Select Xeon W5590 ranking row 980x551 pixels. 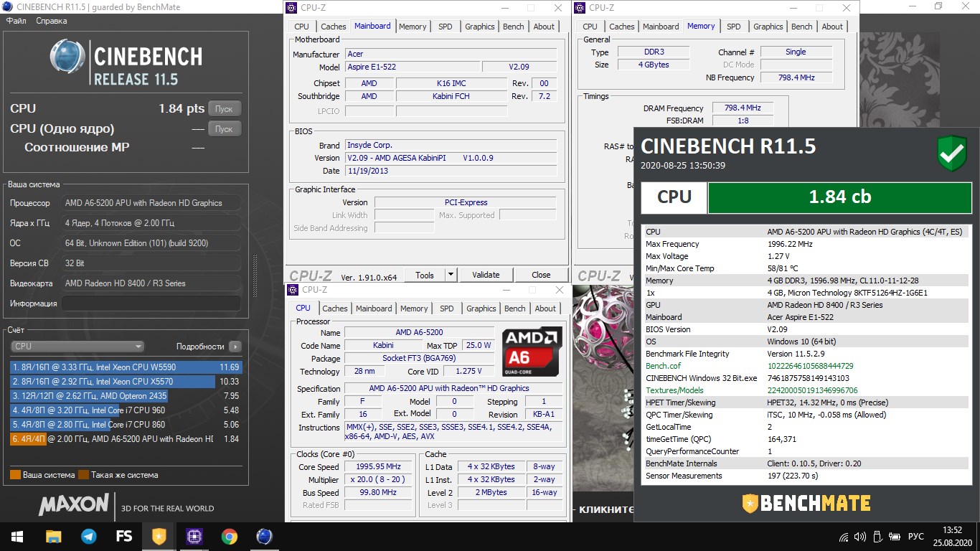click(x=126, y=367)
